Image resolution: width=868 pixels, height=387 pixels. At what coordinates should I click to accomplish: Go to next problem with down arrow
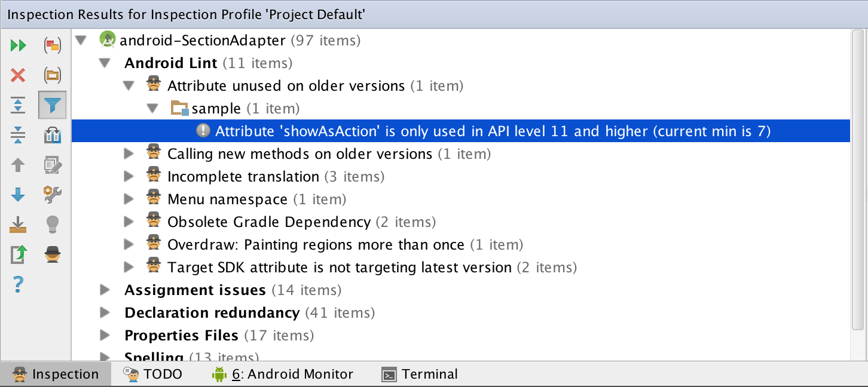pyautogui.click(x=19, y=195)
